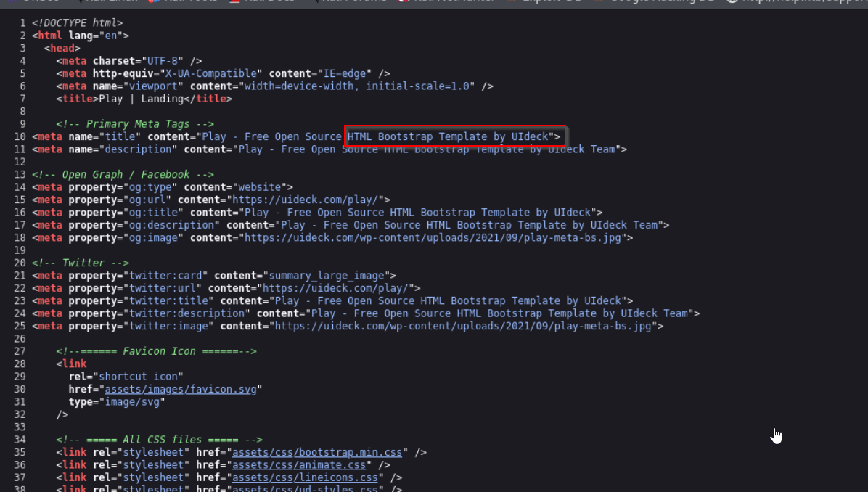Click the 'All CSS files' comment
The width and height of the screenshot is (868, 492).
click(159, 440)
